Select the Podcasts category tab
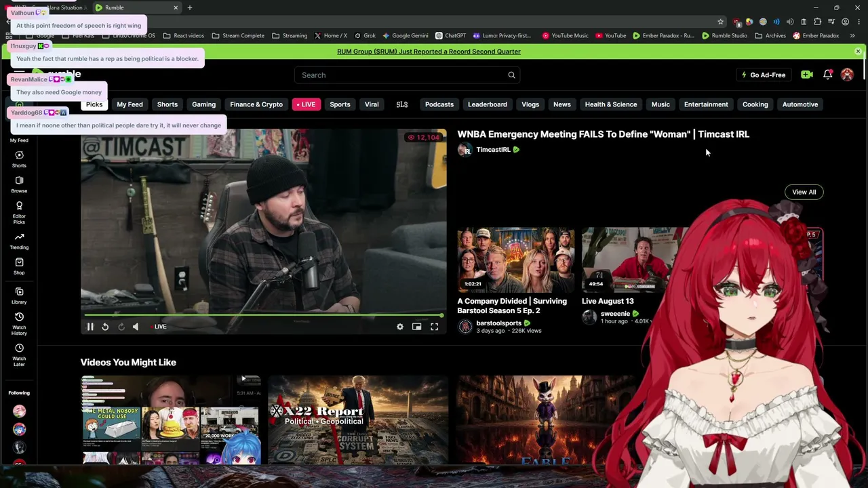 tap(439, 104)
